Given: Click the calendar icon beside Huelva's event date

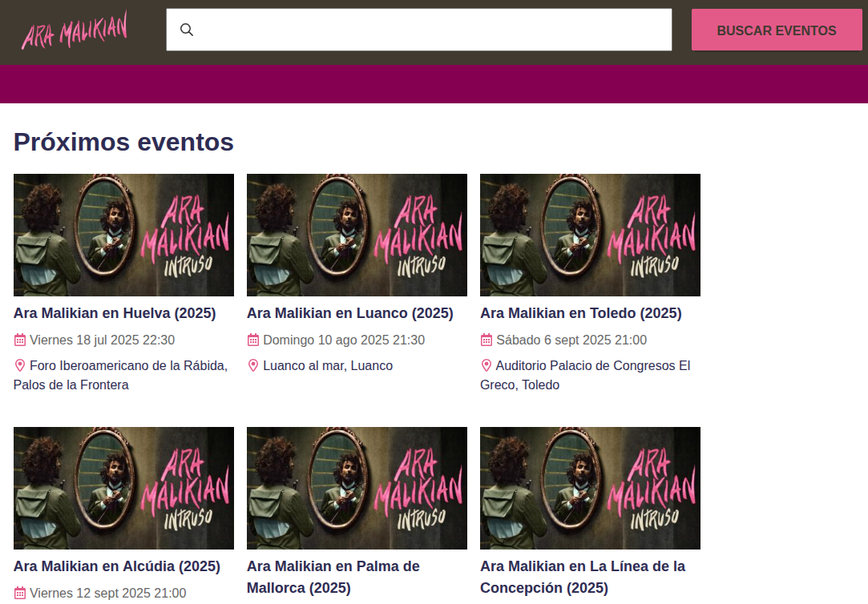Looking at the screenshot, I should coord(18,340).
